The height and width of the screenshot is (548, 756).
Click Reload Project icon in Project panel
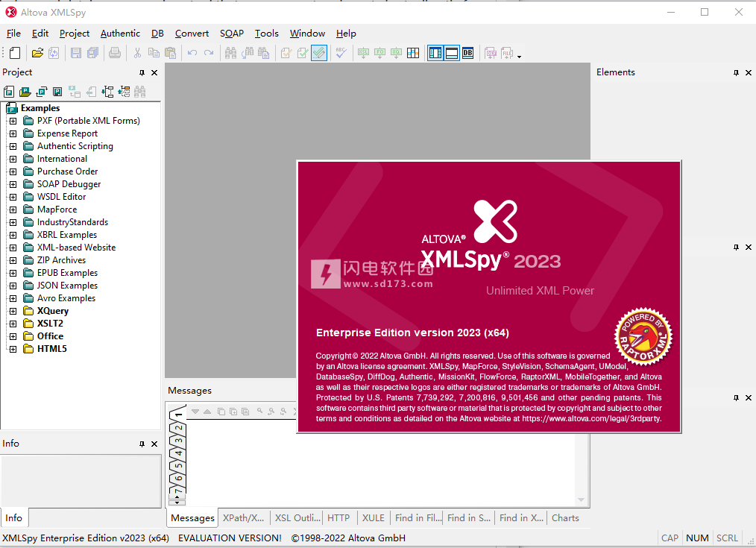tap(42, 92)
